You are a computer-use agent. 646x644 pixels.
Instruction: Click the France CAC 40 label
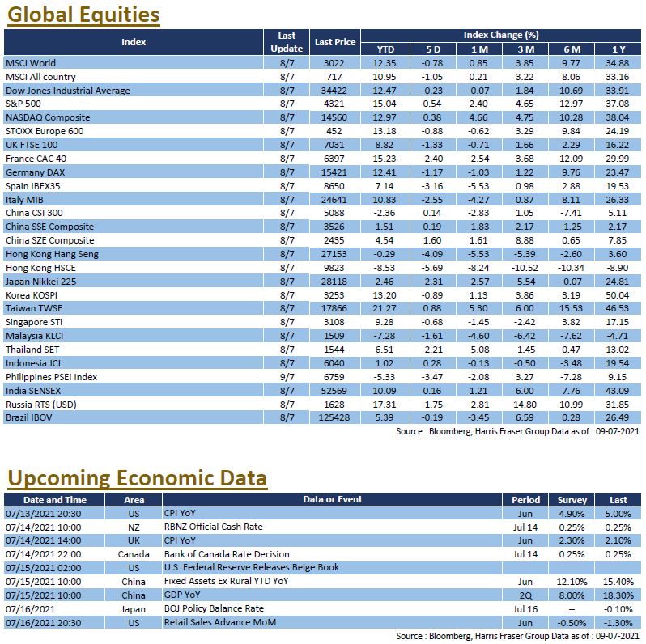[x=36, y=159]
